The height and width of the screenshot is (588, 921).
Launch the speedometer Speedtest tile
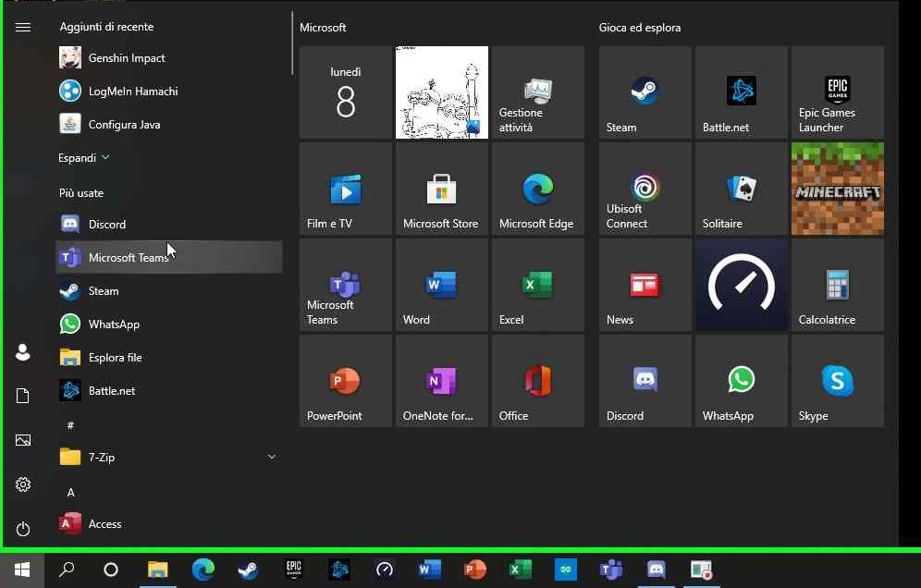(x=742, y=285)
